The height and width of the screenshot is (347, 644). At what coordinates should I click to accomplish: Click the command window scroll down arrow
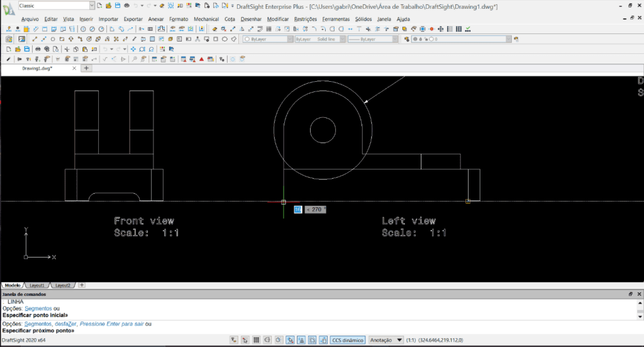coord(640,317)
